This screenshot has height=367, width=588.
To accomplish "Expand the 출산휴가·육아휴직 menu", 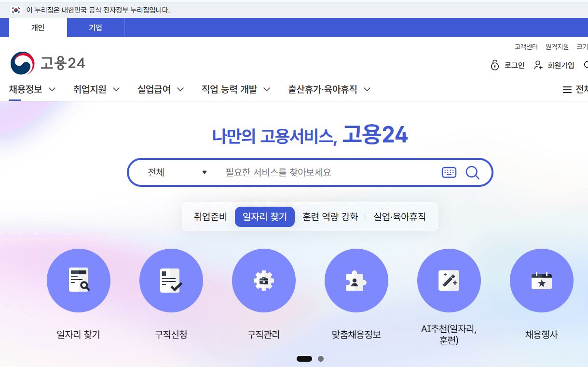I will coord(329,89).
